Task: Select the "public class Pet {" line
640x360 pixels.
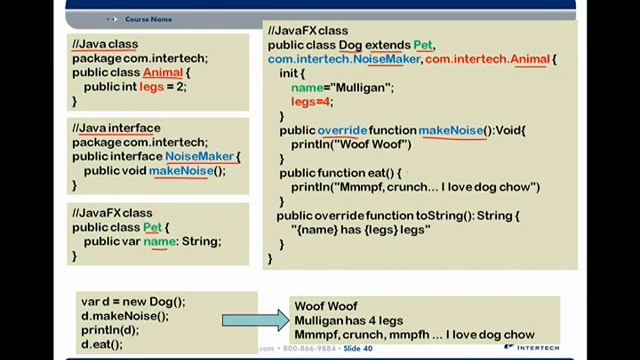Action: click(x=120, y=227)
